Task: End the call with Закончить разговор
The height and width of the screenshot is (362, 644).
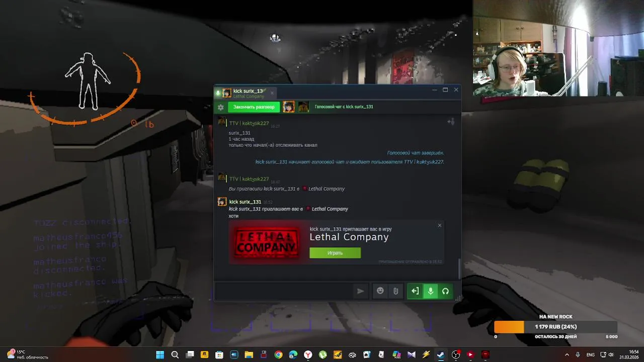Action: pyautogui.click(x=254, y=107)
